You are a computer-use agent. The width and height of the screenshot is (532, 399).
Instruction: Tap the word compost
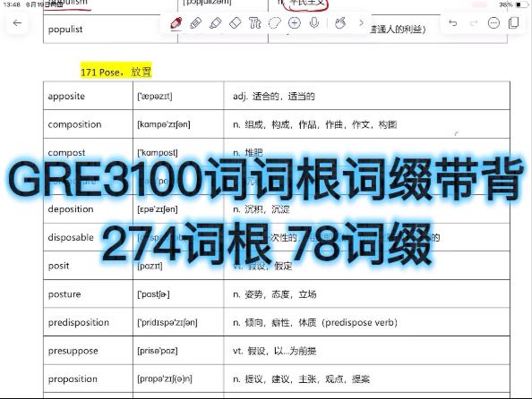pos(66,153)
